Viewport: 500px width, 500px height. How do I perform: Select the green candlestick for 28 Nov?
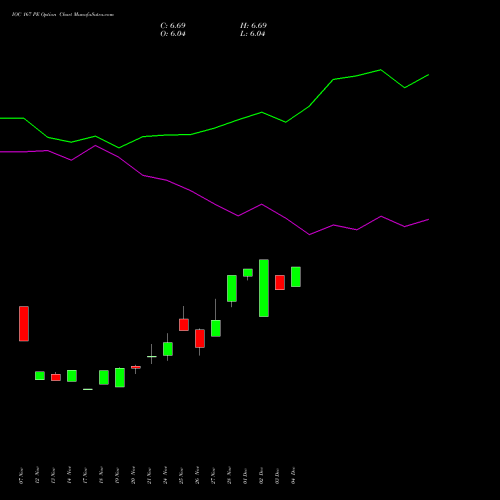[x=232, y=288]
